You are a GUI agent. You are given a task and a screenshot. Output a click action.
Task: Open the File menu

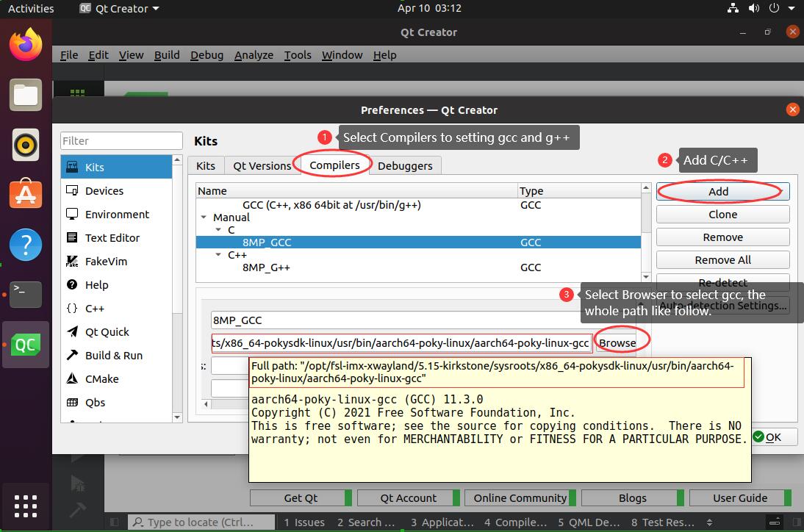pos(69,55)
